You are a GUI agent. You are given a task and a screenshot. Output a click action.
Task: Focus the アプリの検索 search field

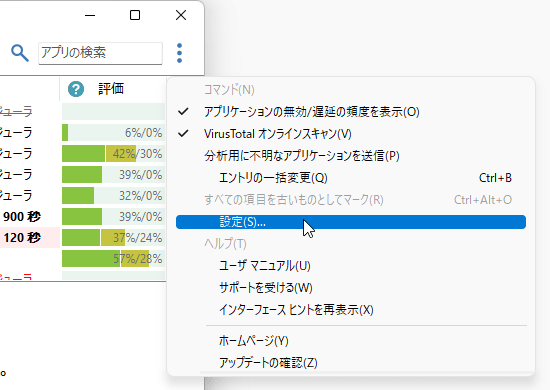coord(100,53)
